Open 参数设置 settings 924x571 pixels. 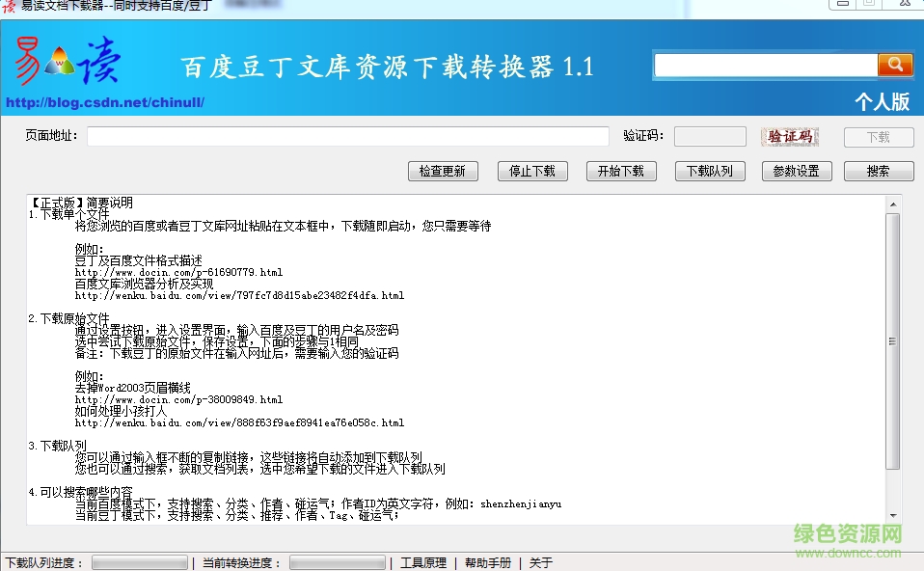(796, 171)
